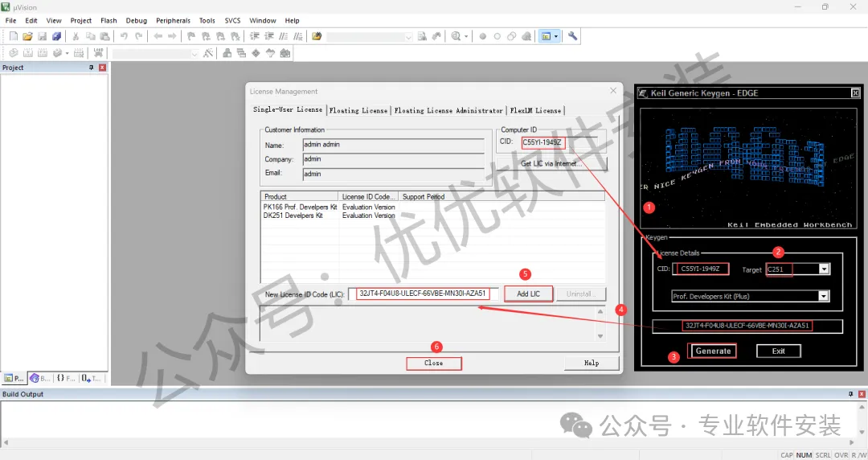Switch to FlexLM License tab
Viewport: 868px width, 460px height.
(535, 110)
